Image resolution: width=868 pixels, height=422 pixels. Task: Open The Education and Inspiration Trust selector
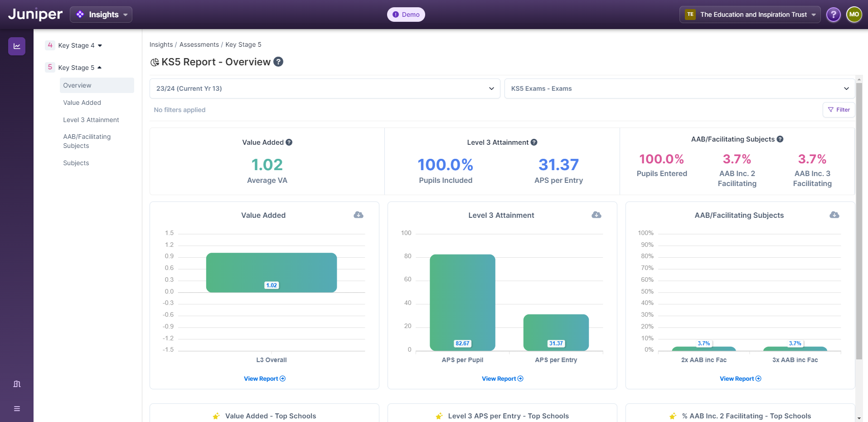[750, 15]
